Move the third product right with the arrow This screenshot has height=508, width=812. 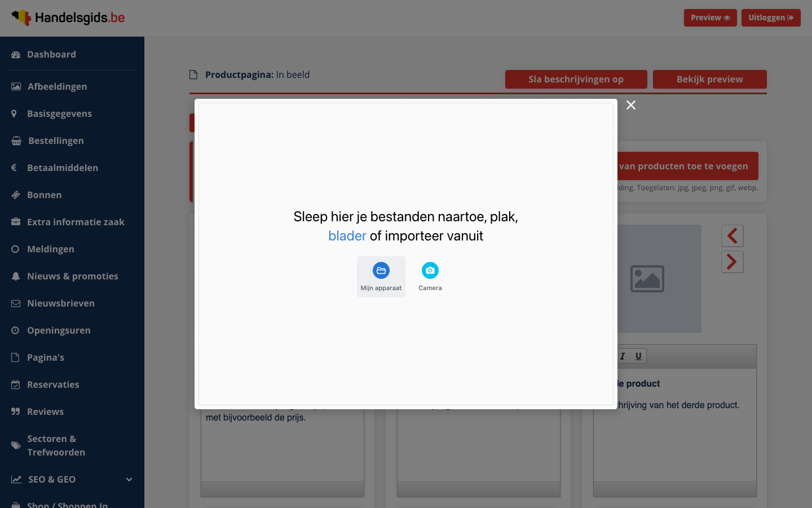tap(732, 262)
